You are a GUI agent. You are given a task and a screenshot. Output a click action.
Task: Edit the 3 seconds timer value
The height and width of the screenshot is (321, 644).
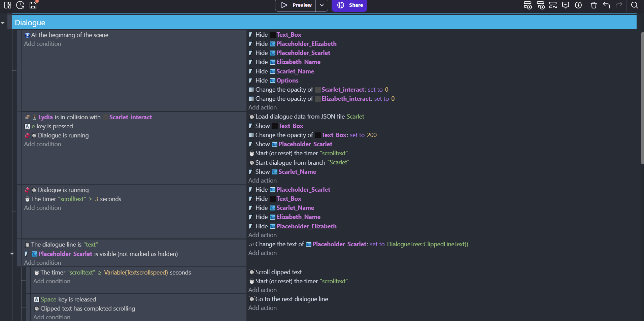click(x=96, y=199)
